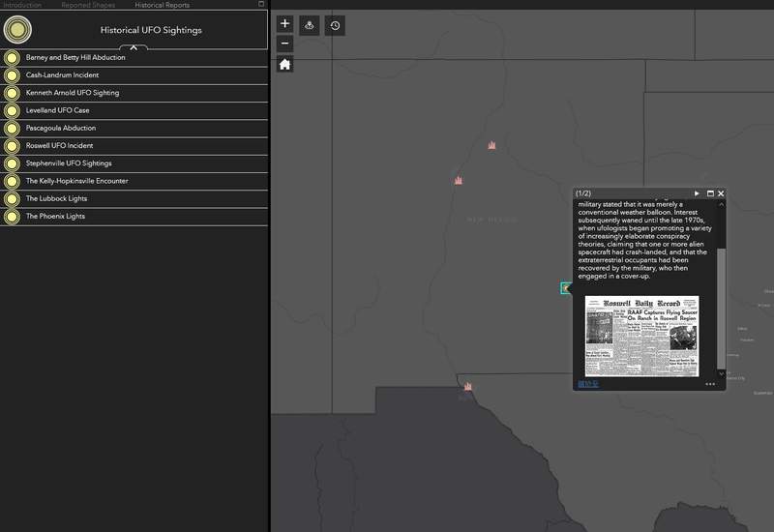Click the UFO marker near bottom border

467,387
